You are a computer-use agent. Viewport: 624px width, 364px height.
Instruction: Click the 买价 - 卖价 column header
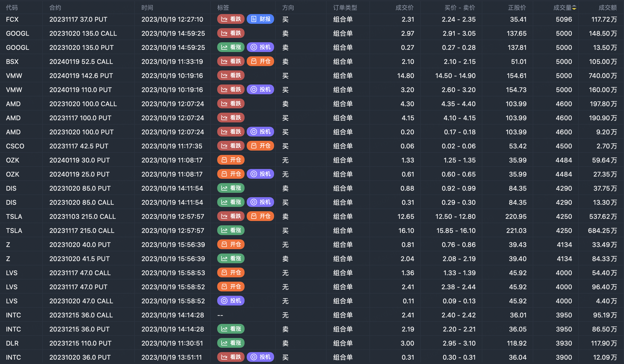click(460, 8)
